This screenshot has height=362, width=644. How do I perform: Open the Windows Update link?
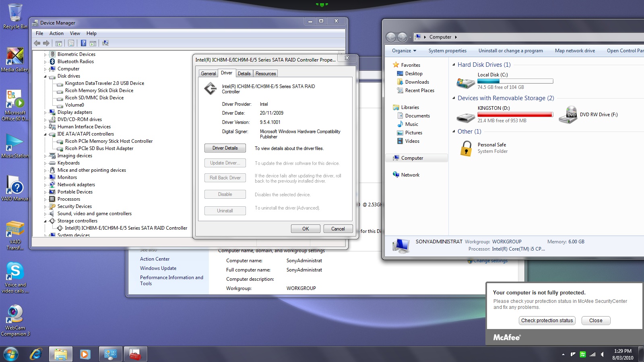point(158,268)
